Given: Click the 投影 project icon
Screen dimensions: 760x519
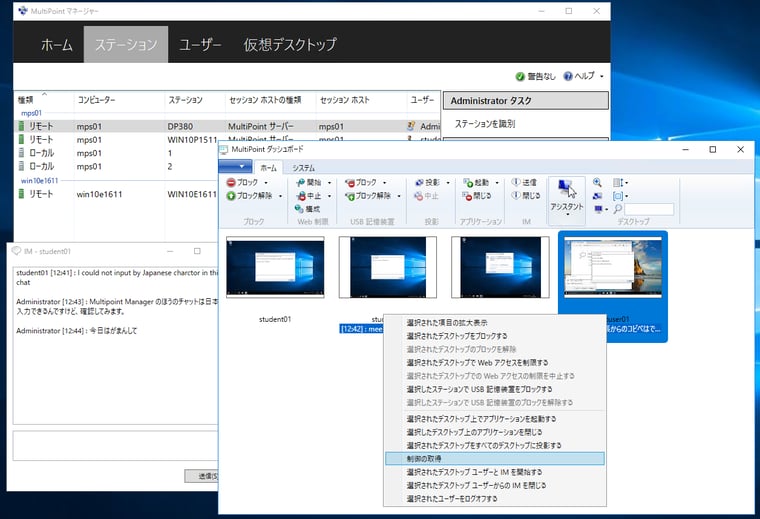Looking at the screenshot, I should pos(418,183).
